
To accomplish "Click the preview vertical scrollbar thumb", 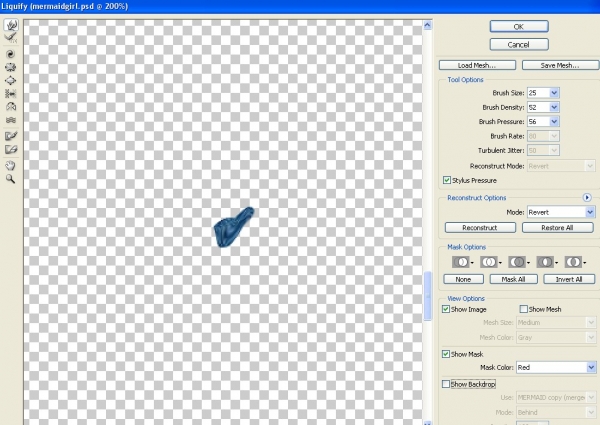I will click(427, 296).
